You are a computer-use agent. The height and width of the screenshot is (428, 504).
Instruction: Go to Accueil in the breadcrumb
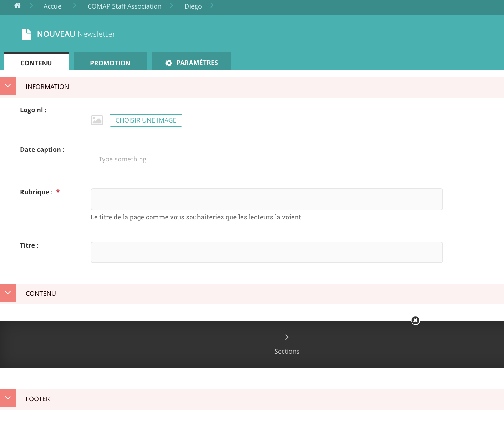[x=54, y=6]
